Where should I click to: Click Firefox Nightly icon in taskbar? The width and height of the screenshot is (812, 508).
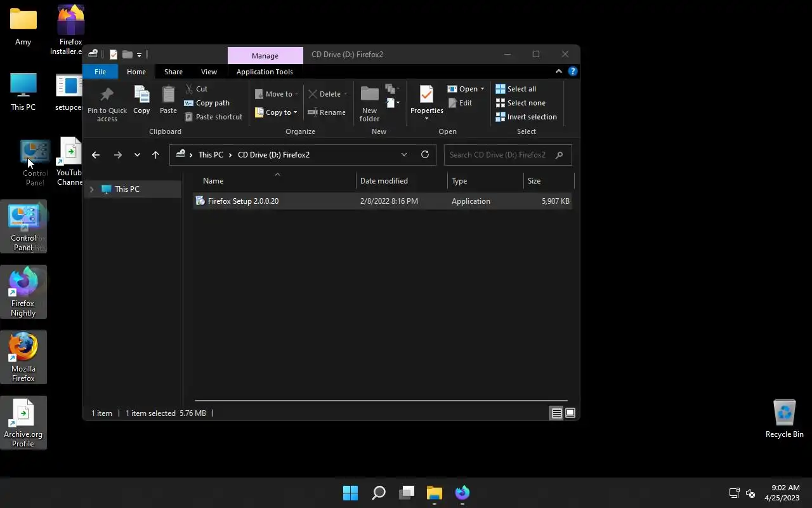(x=462, y=493)
